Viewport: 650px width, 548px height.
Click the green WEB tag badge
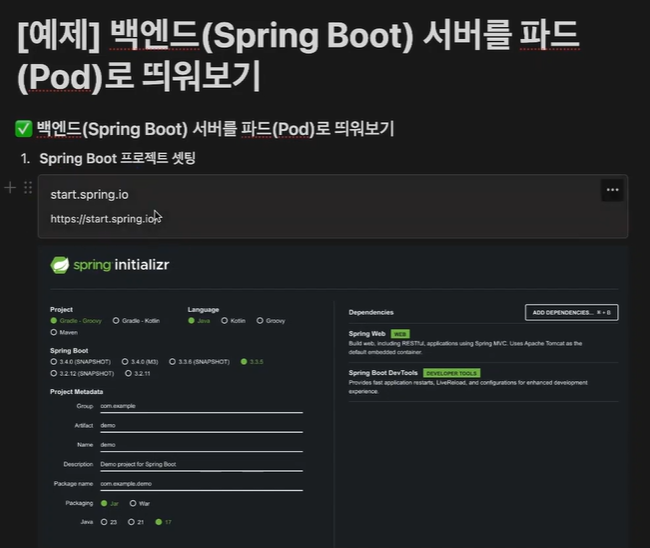click(x=400, y=334)
